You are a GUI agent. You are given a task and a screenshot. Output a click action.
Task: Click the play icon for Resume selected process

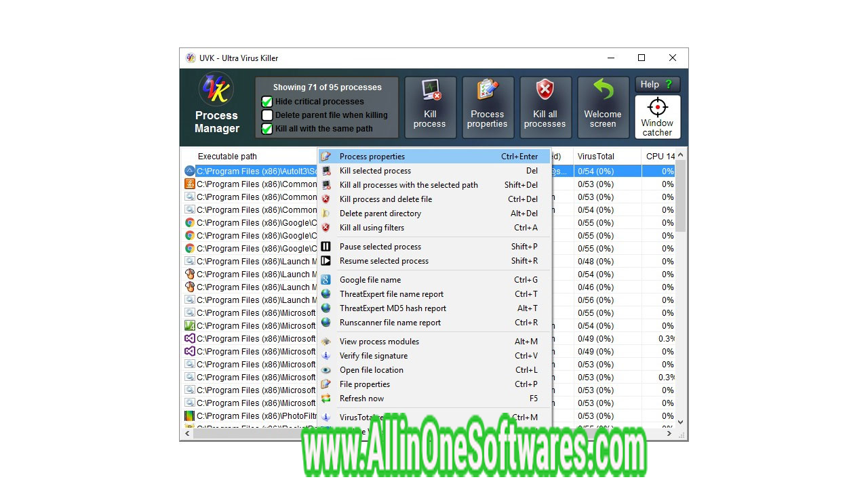pyautogui.click(x=326, y=261)
